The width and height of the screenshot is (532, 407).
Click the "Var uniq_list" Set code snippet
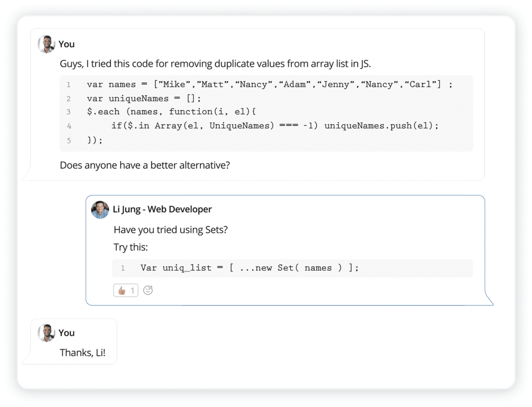click(x=249, y=268)
